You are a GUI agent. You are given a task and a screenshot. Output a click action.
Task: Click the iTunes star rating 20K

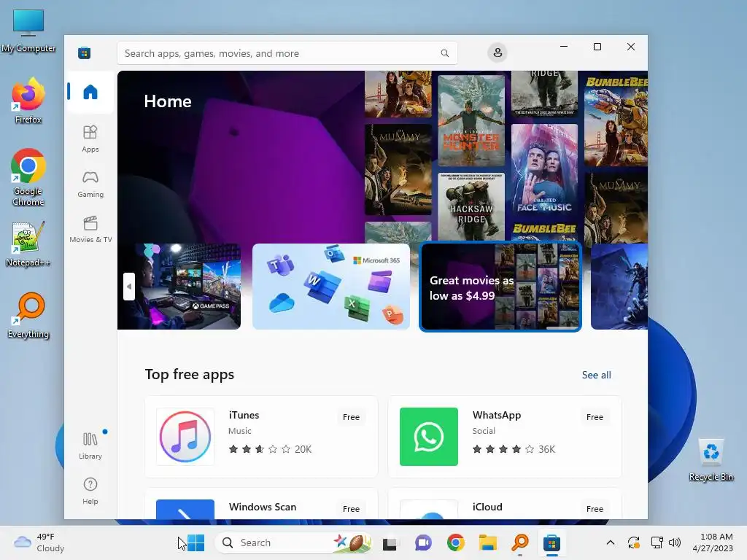pos(270,449)
